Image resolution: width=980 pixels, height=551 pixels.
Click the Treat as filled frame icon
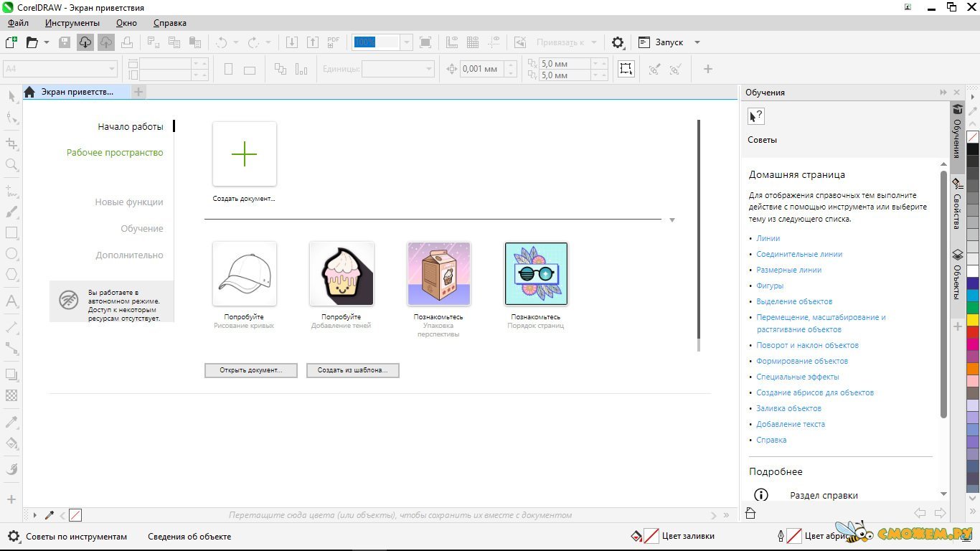626,69
